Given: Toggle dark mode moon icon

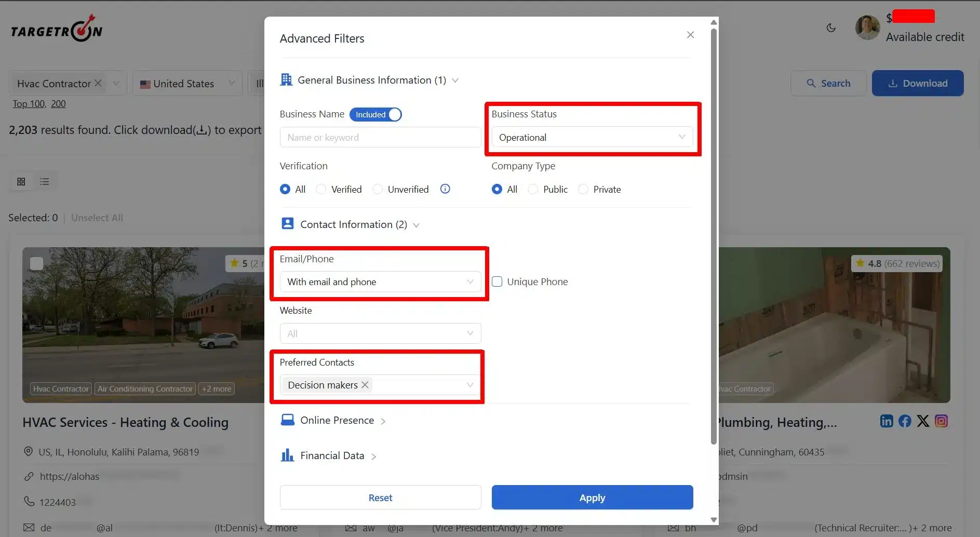Looking at the screenshot, I should click(x=831, y=28).
